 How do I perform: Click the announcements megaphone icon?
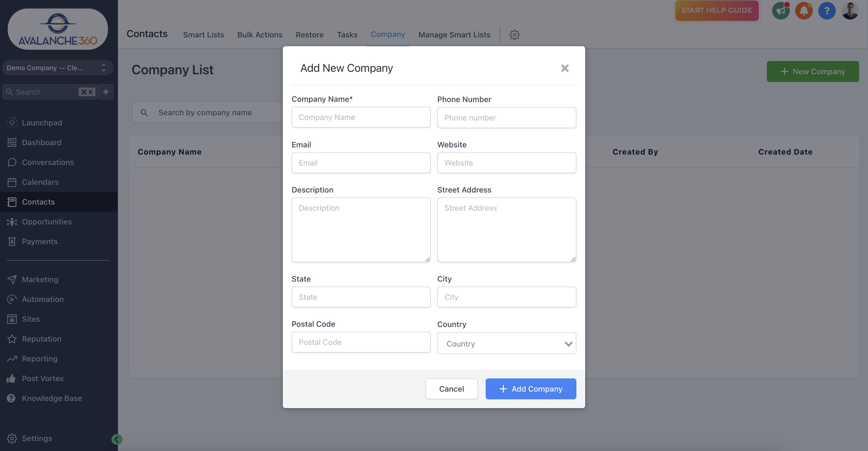[x=781, y=10]
